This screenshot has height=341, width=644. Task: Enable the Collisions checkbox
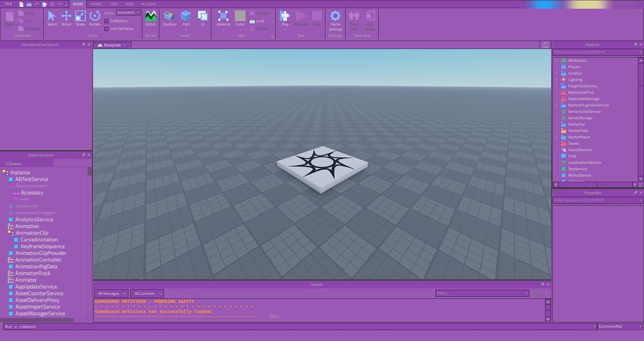click(x=106, y=21)
